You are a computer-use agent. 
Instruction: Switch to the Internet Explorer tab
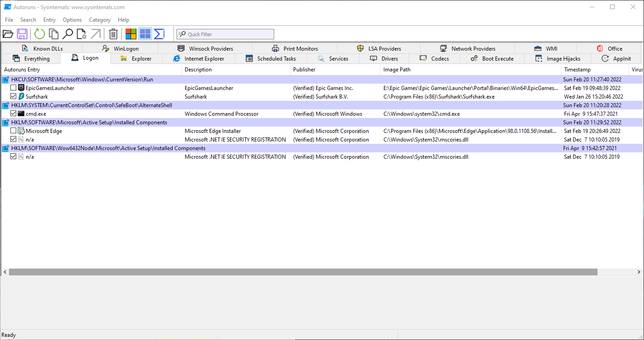click(199, 59)
